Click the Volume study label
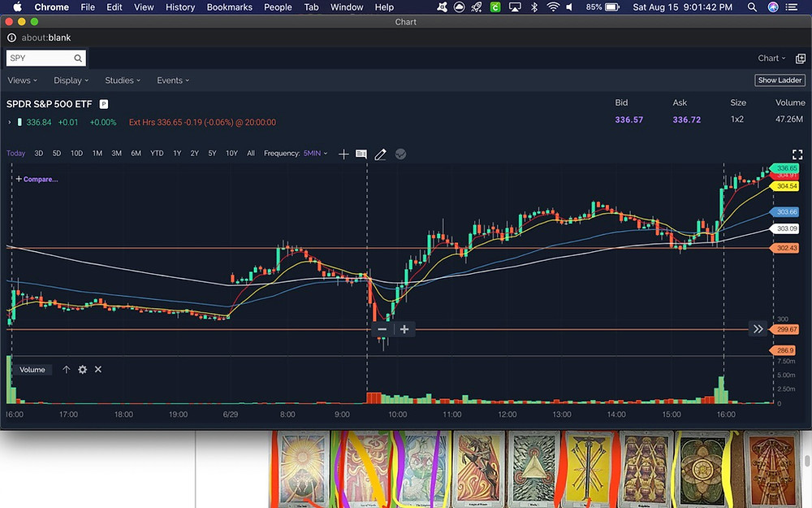 pos(32,370)
